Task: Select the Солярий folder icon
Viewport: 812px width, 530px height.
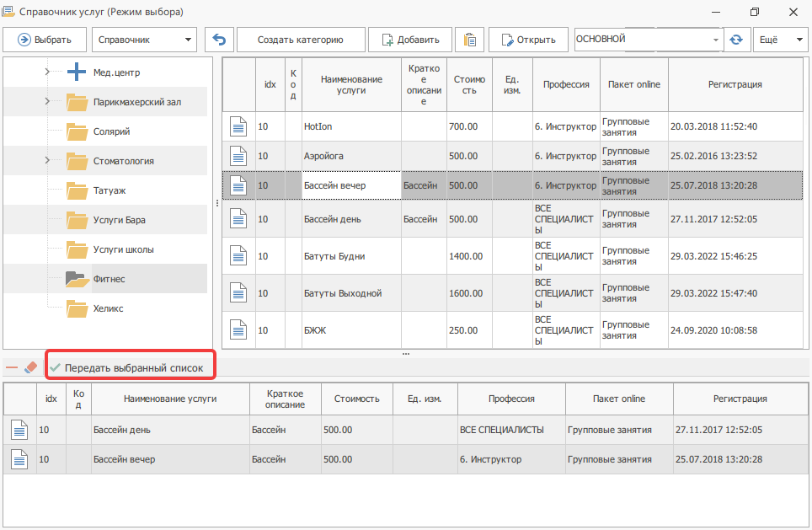Action: pyautogui.click(x=77, y=131)
